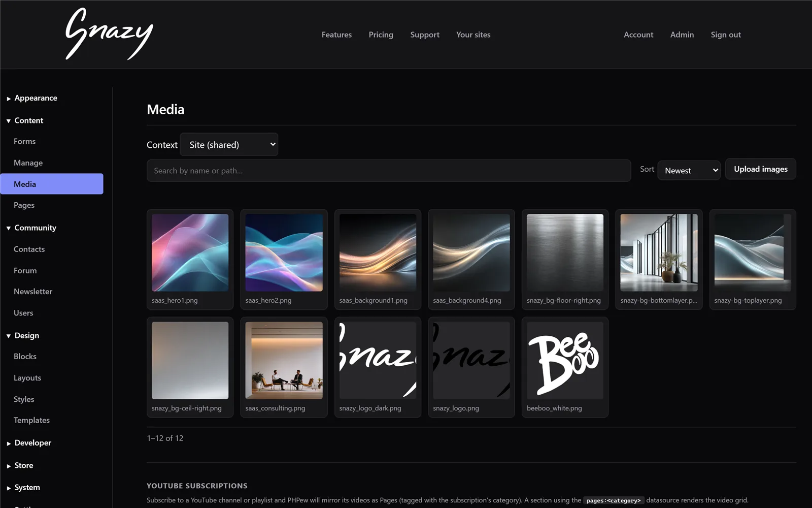Open Pricing in the top navigation
The height and width of the screenshot is (508, 812).
(381, 35)
